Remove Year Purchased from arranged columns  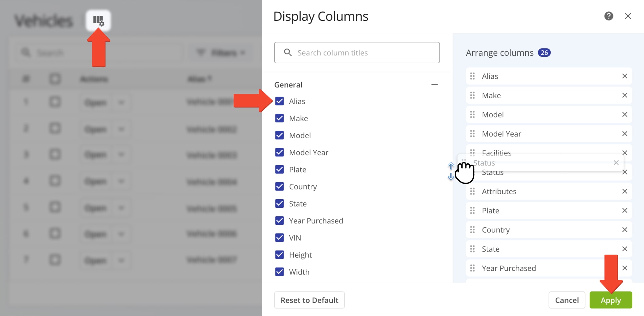tap(625, 268)
